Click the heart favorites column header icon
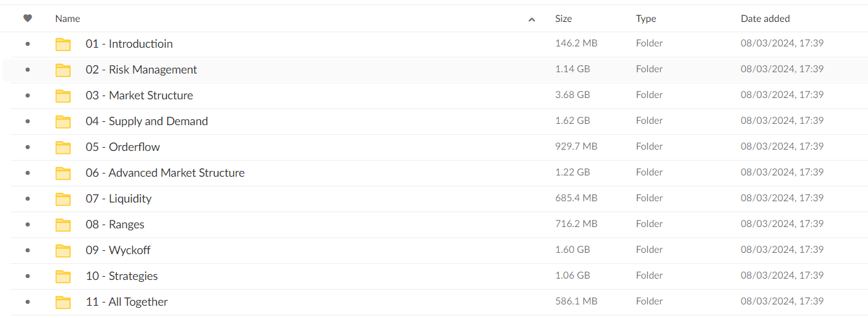The height and width of the screenshot is (318, 868). (x=27, y=19)
